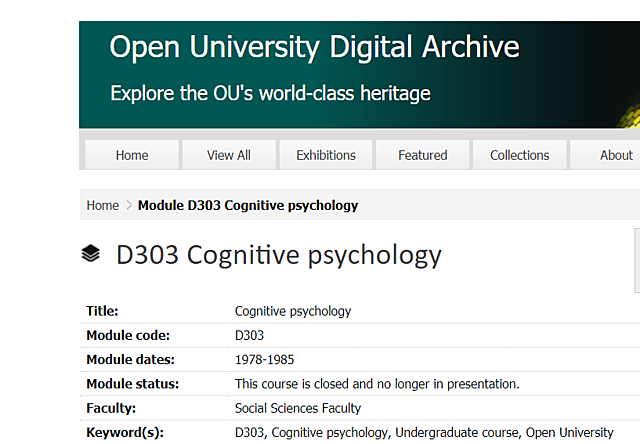Open the Home navigation tab

pos(132,155)
